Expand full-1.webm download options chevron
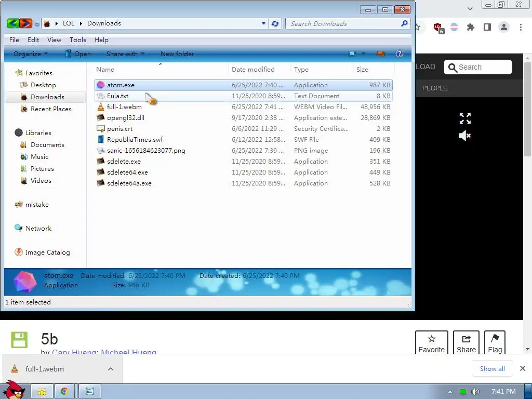This screenshot has width=532, height=399. pyautogui.click(x=111, y=369)
